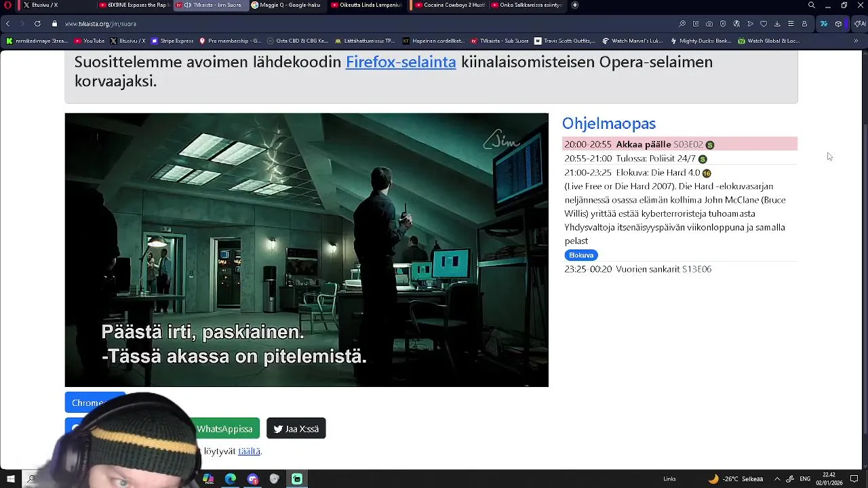Viewport: 868px width, 488px height.
Task: Open the Osta CBD & CBG bookmark
Action: [298, 41]
